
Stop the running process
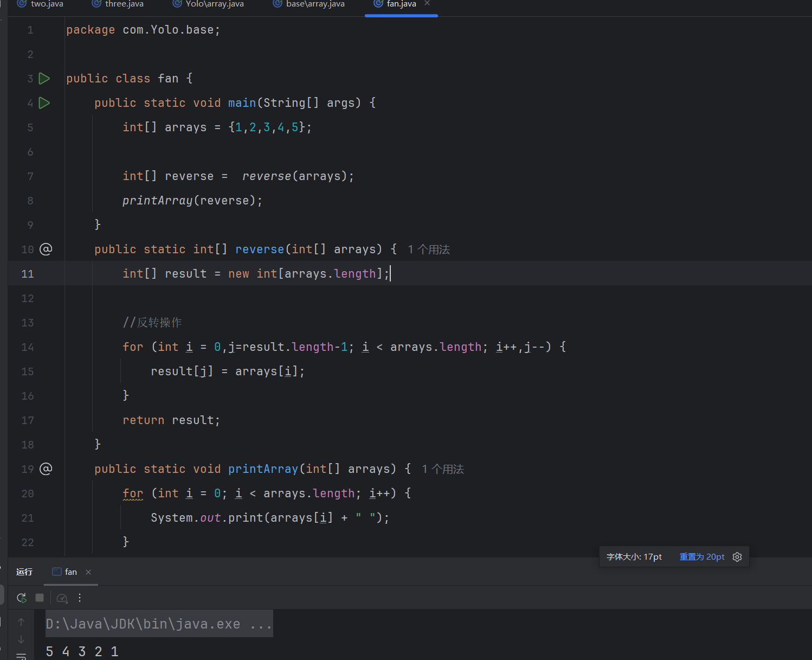coord(40,598)
